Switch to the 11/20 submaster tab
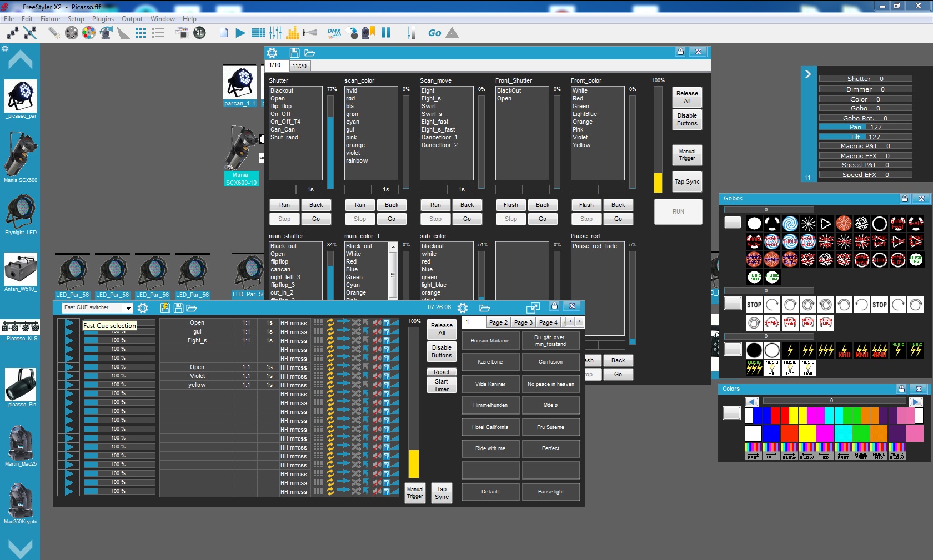The image size is (933, 560). click(x=299, y=66)
